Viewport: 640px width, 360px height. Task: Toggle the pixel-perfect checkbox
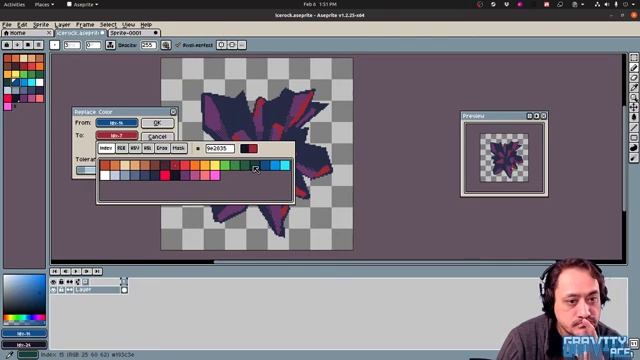[178, 45]
